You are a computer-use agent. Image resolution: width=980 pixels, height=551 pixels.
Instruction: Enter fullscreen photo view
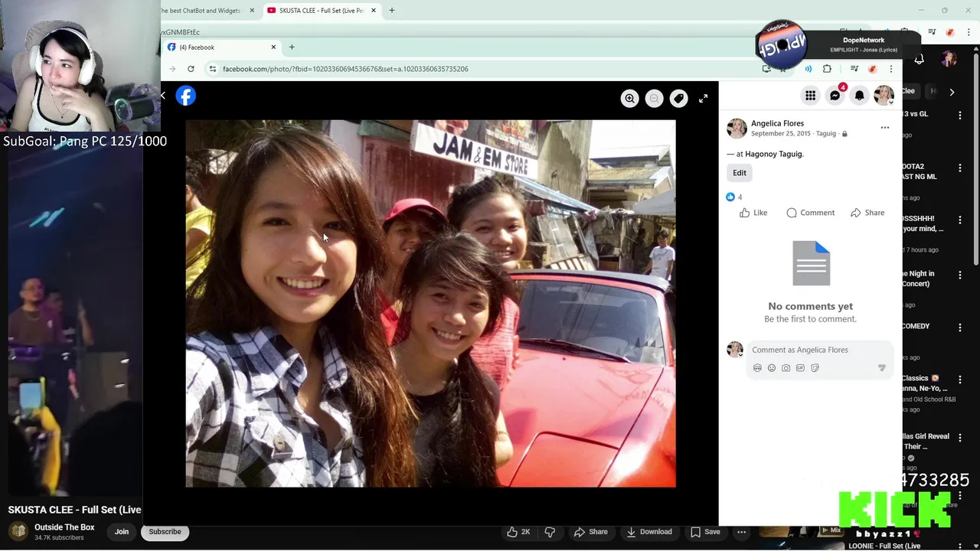[703, 98]
